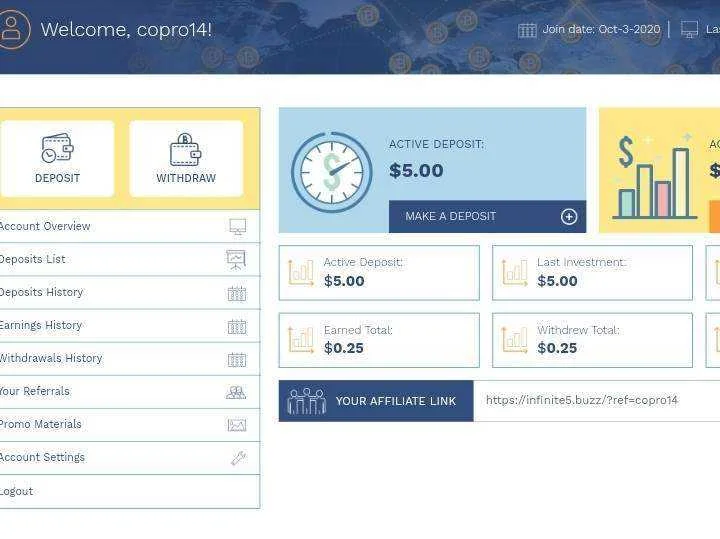
Task: Click the monitor icon on Account Overview row
Action: 237,227
